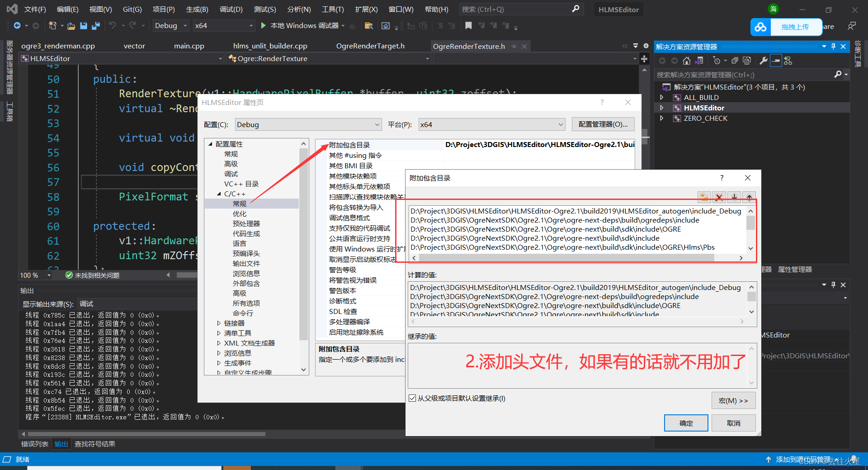Select the 附加包含目录 property row
The width and height of the screenshot is (868, 470).
(x=475, y=145)
